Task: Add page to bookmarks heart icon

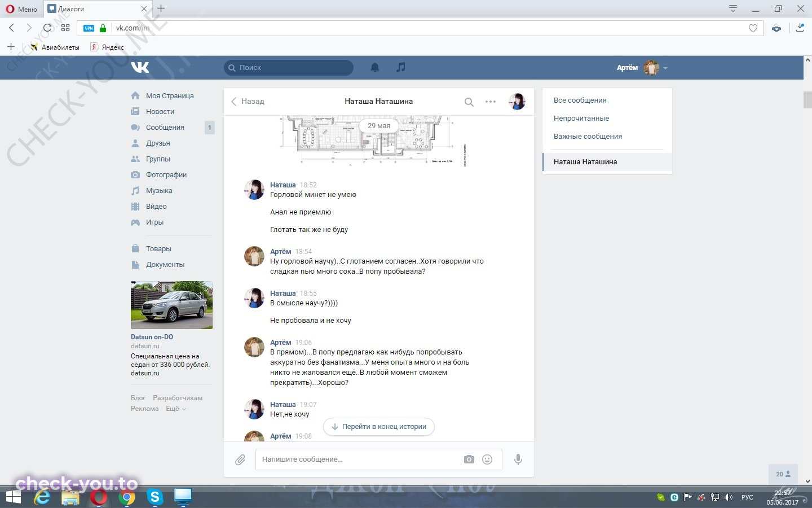Action: [x=753, y=28]
